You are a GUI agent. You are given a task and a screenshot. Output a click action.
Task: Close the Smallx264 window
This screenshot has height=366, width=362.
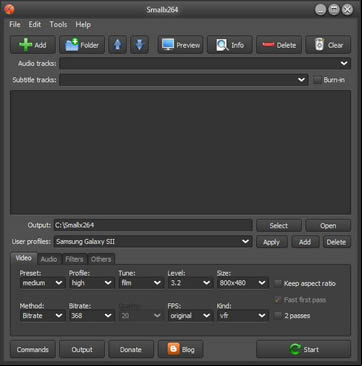347,10
